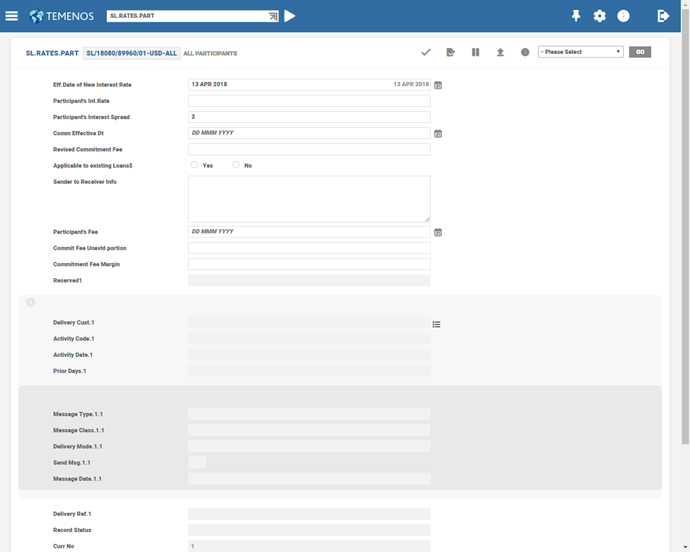Image resolution: width=690 pixels, height=552 pixels.
Task: Open calendar picker for Comm Effective Dt
Action: [x=438, y=133]
